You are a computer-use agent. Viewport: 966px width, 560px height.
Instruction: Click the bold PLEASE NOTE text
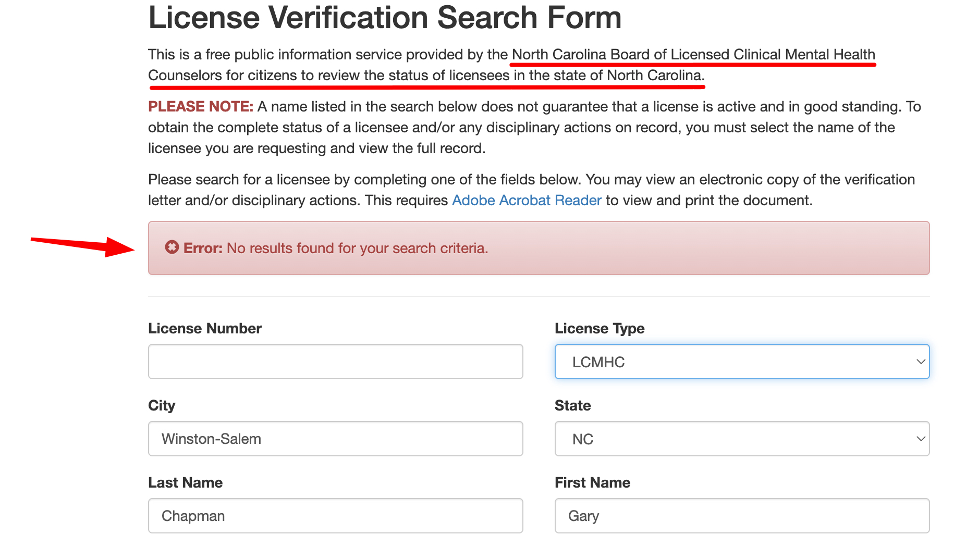pos(200,107)
